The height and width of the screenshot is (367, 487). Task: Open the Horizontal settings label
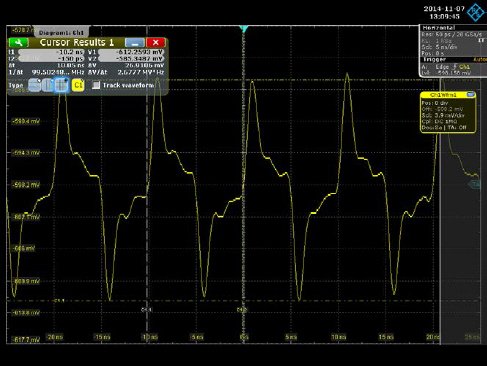(438, 28)
